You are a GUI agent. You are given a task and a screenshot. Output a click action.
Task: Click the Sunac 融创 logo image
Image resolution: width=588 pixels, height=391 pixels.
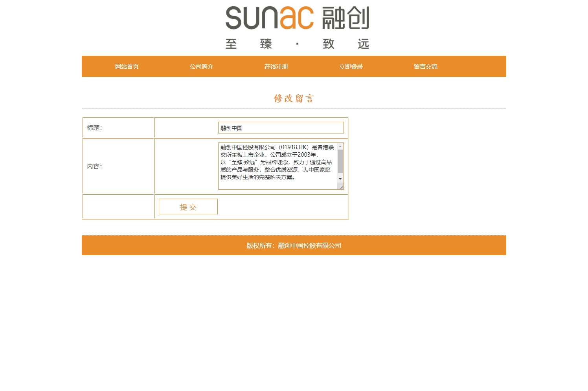tap(297, 27)
